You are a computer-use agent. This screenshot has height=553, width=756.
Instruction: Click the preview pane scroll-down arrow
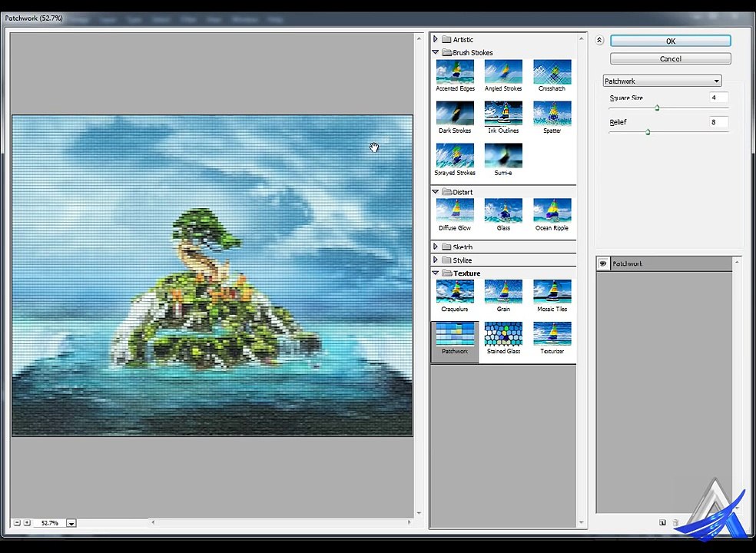point(419,513)
